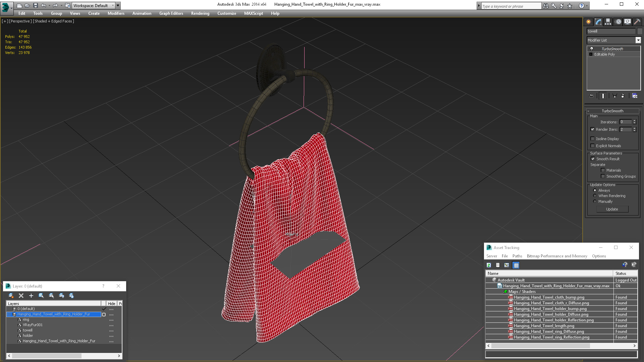
Task: Refresh the Asset Tracking list
Action: pos(489,265)
